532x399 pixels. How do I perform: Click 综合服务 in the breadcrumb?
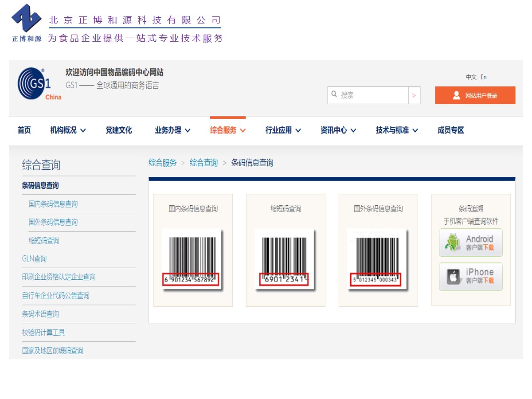pos(162,163)
